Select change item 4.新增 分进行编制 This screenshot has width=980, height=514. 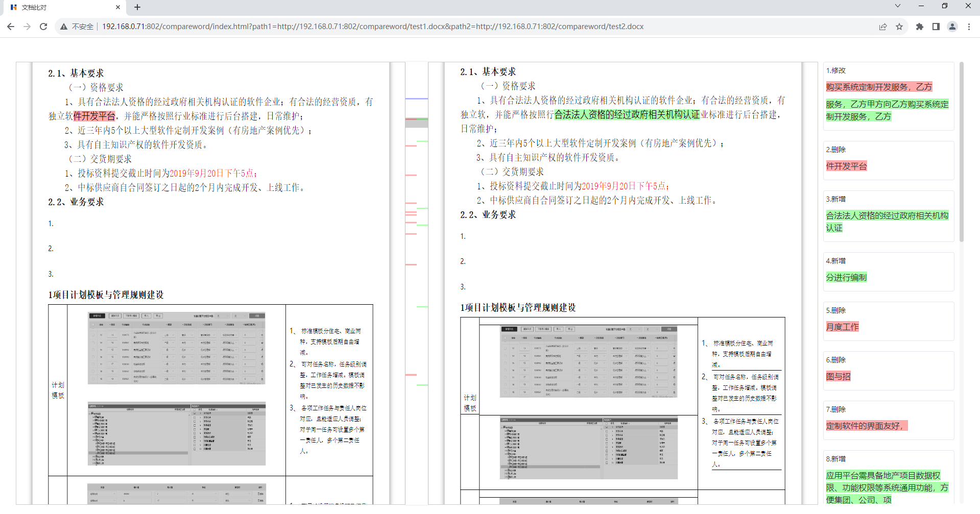(888, 272)
